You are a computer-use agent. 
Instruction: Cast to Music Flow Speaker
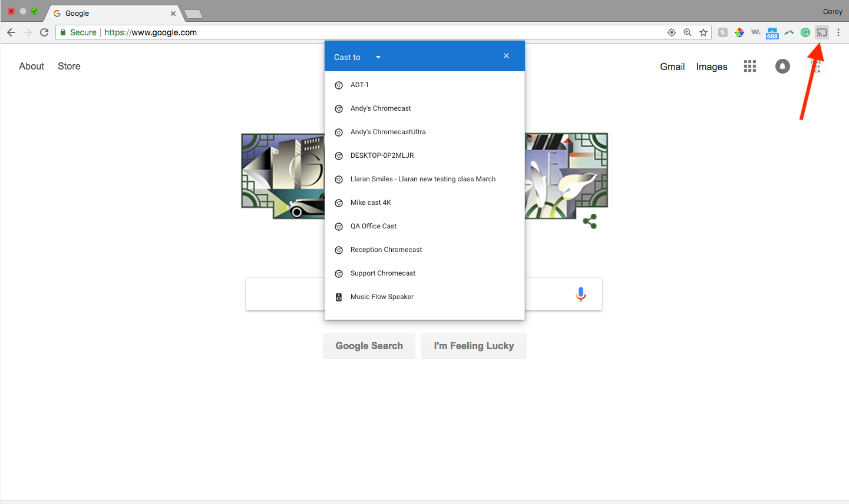point(382,297)
